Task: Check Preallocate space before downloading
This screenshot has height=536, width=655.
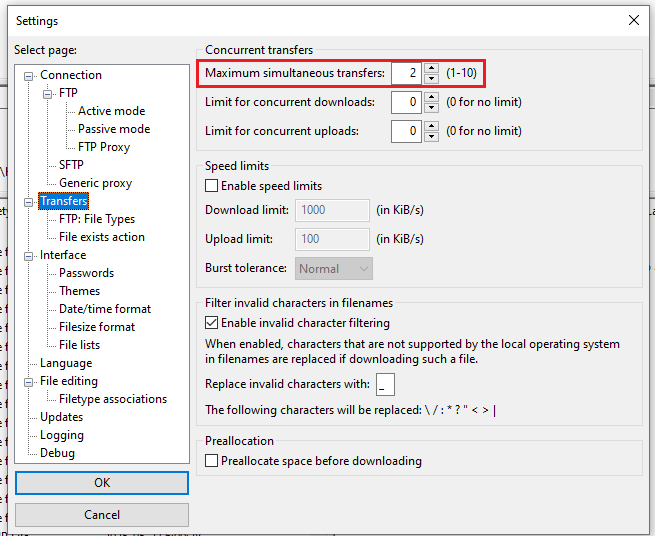Action: [212, 461]
